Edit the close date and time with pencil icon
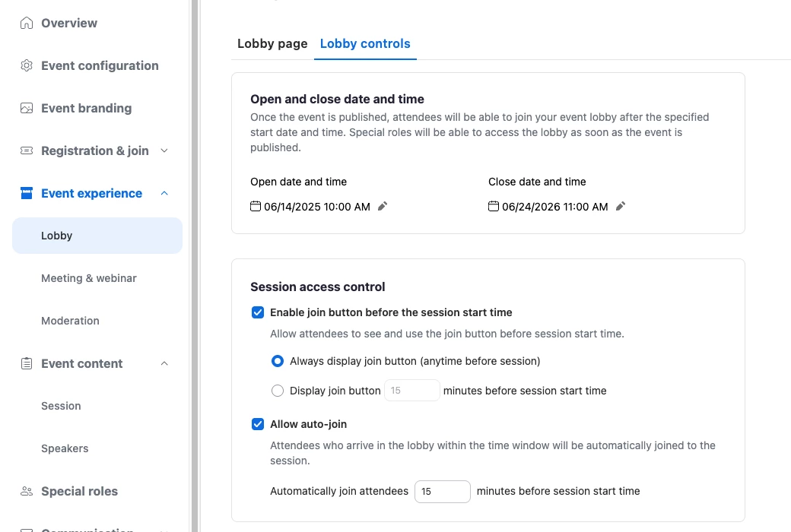 coord(621,206)
